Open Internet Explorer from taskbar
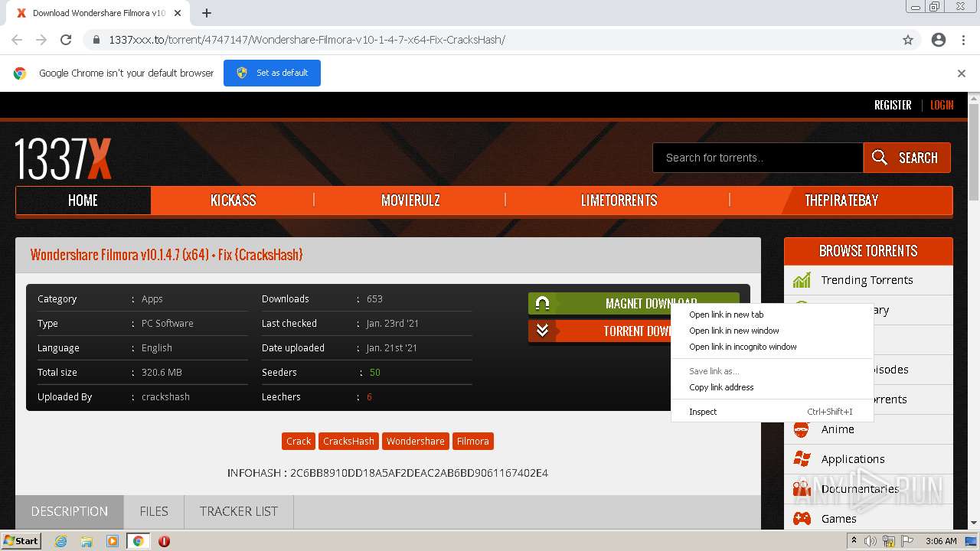The image size is (980, 551). (60, 541)
